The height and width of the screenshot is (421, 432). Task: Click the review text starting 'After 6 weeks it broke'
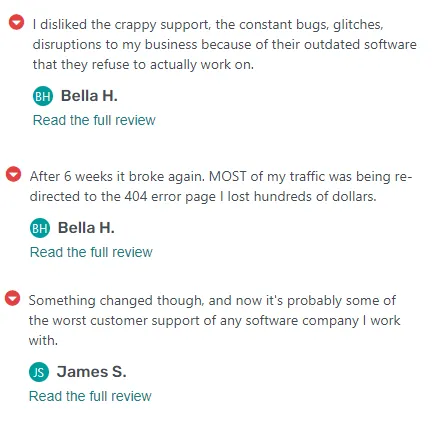[221, 186]
